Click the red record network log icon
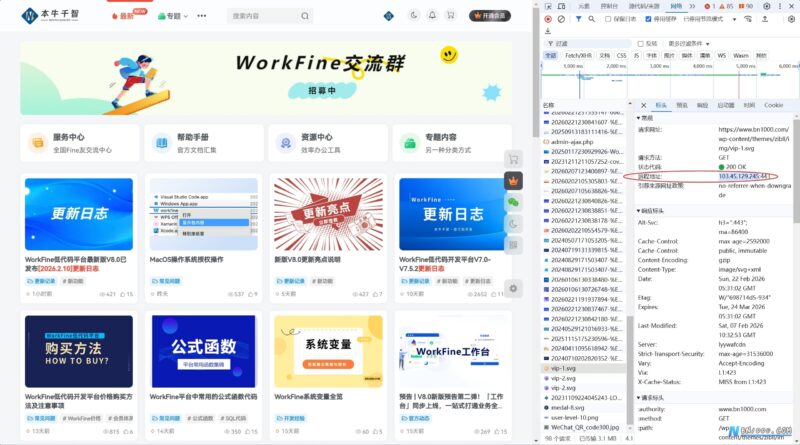 [x=548, y=19]
